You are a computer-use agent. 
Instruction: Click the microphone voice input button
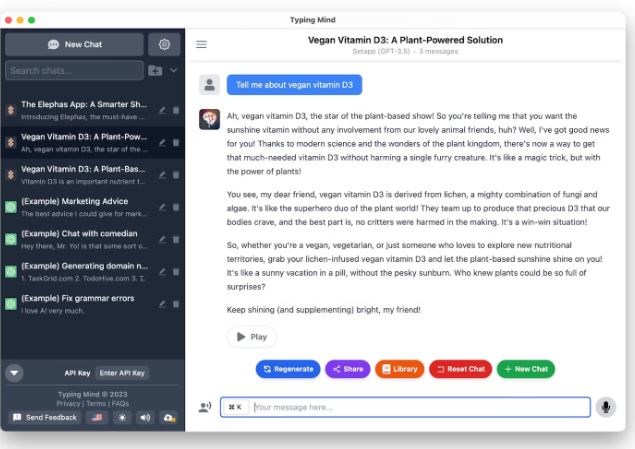click(606, 407)
